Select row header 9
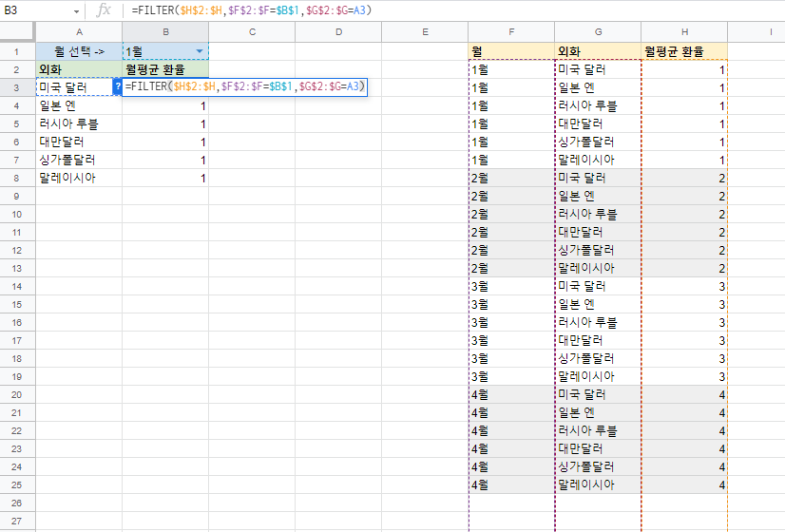Image resolution: width=785 pixels, height=532 pixels. tap(17, 196)
